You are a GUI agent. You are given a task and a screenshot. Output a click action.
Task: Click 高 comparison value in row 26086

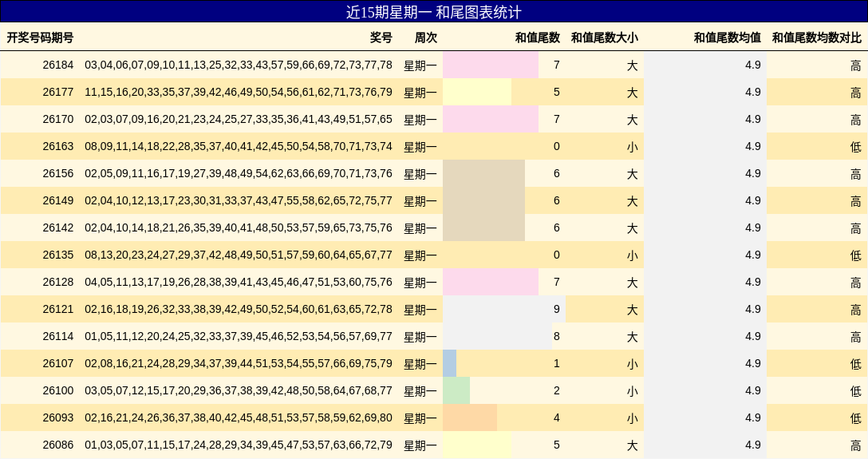856,445
